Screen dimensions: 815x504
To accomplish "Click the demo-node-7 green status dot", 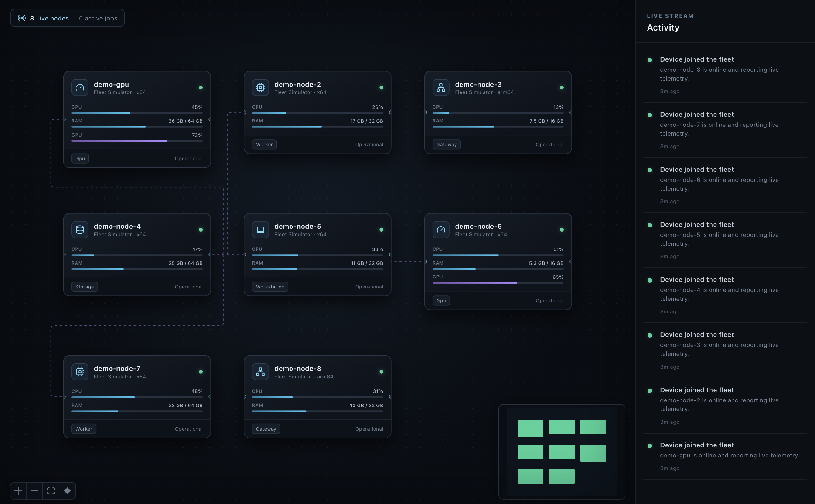I will 201,372.
